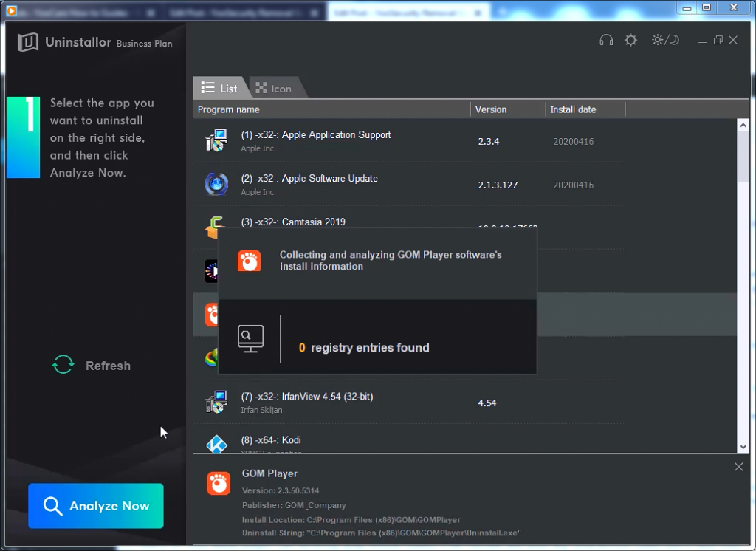Click the Uninstallor logo icon

27,42
